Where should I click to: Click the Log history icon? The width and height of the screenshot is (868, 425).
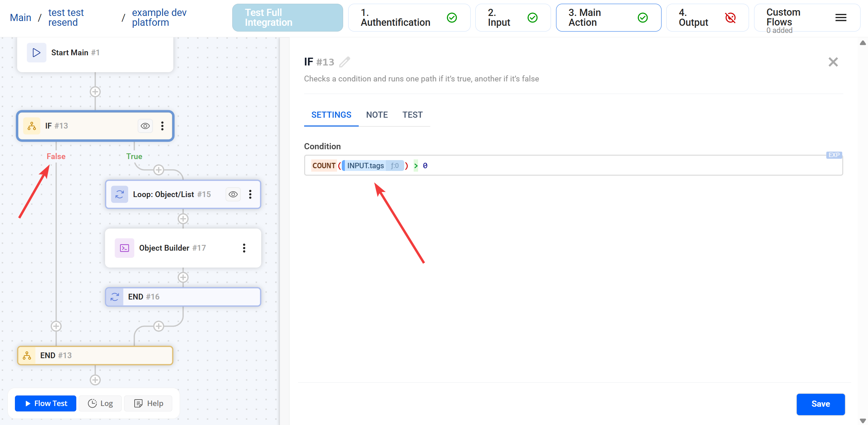tap(92, 403)
